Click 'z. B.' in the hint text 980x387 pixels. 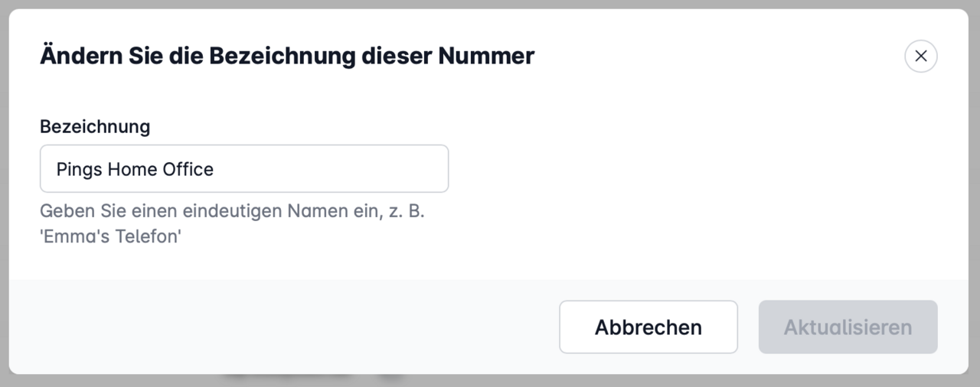coord(407,212)
